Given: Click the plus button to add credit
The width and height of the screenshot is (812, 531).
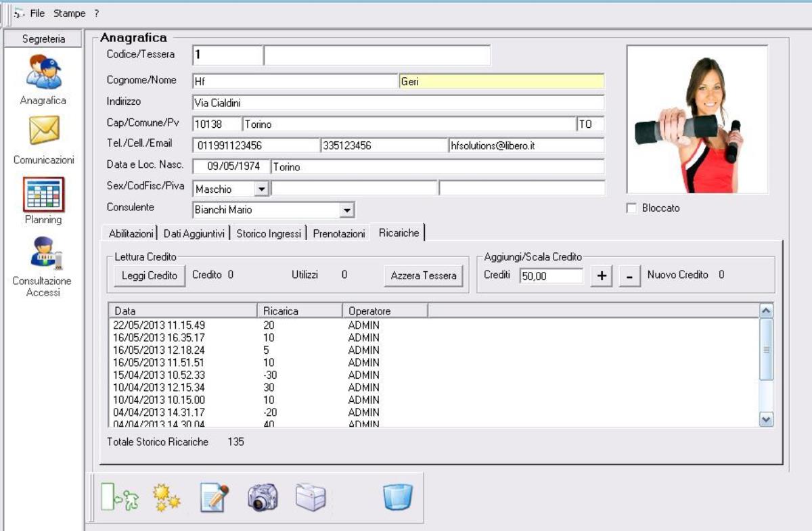Looking at the screenshot, I should pyautogui.click(x=600, y=276).
